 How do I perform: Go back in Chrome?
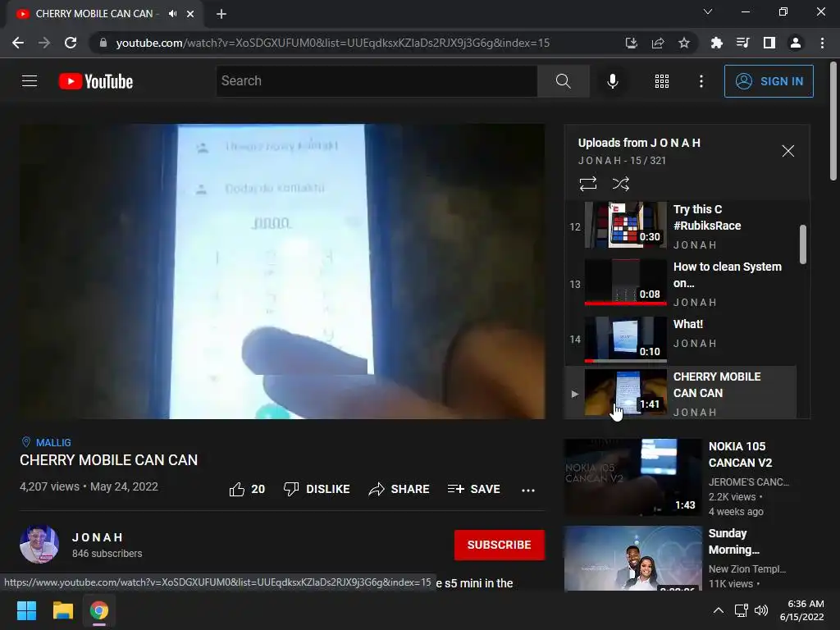pyautogui.click(x=18, y=43)
